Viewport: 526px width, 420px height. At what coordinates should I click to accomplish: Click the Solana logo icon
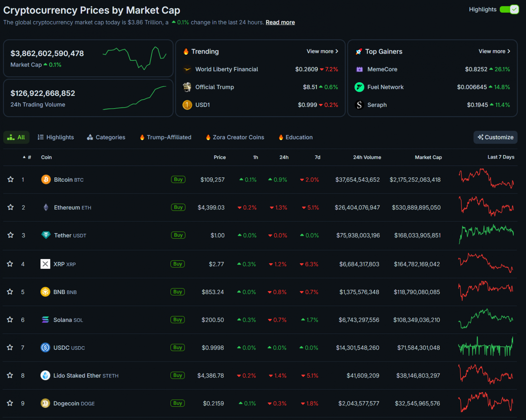[x=46, y=320]
